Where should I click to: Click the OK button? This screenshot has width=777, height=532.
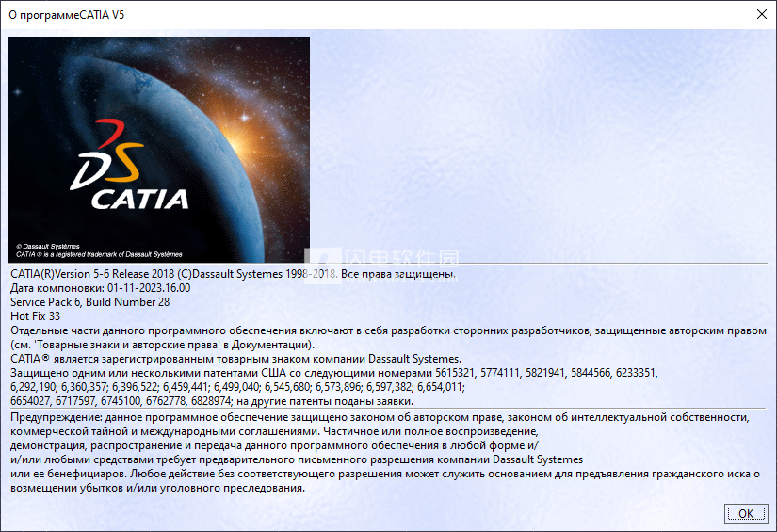[x=746, y=514]
